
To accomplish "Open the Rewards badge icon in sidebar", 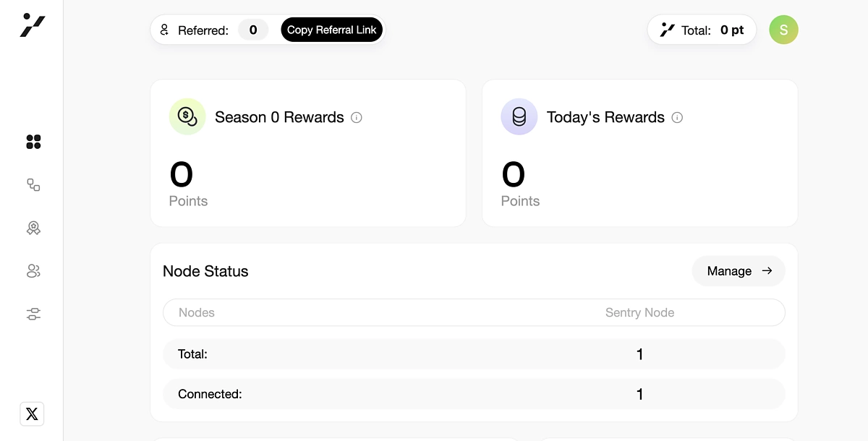I will (x=33, y=228).
